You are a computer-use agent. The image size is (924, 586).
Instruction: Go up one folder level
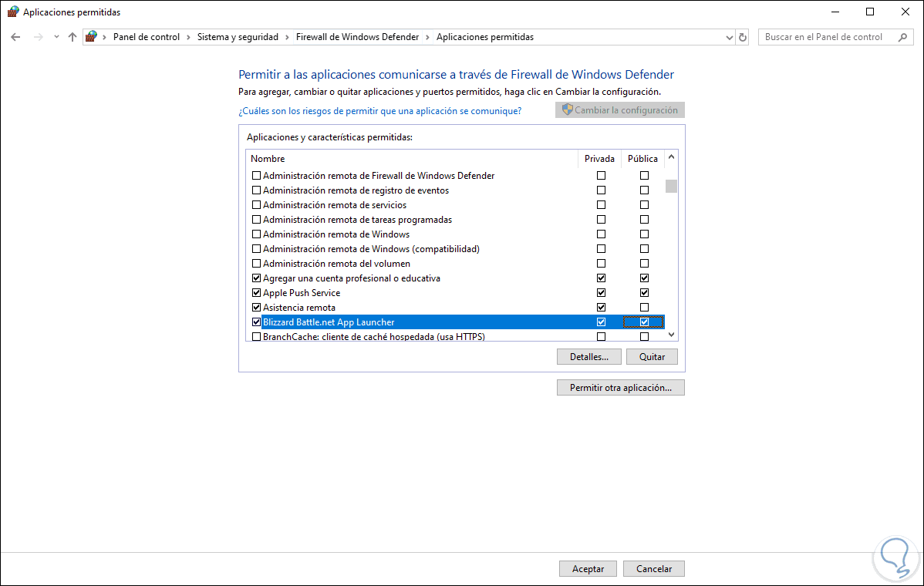coord(72,36)
